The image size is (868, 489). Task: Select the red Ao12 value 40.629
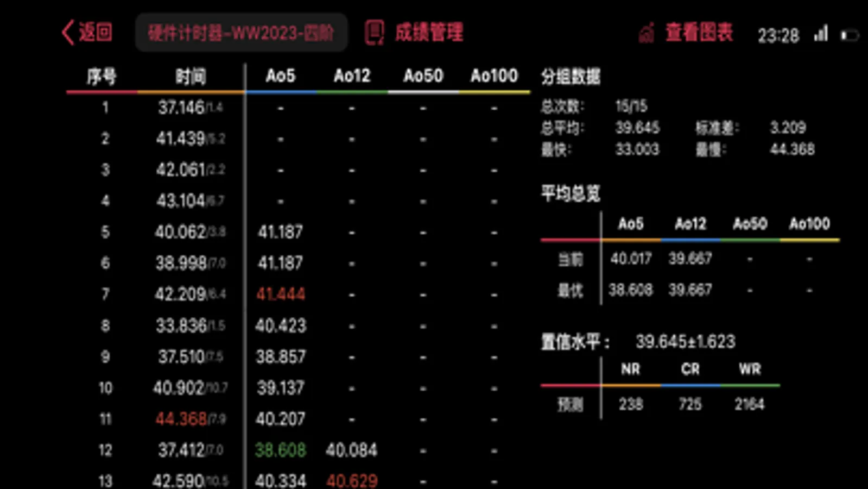pyautogui.click(x=352, y=481)
